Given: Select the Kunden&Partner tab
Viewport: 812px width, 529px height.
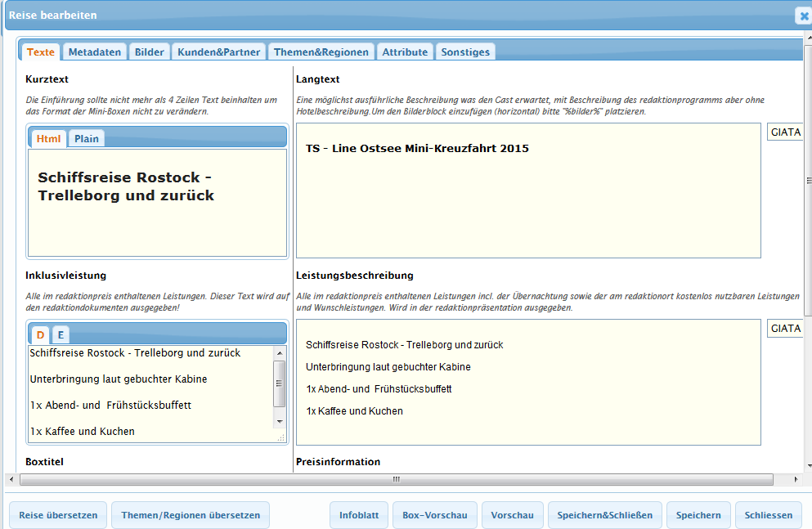Looking at the screenshot, I should click(x=218, y=52).
